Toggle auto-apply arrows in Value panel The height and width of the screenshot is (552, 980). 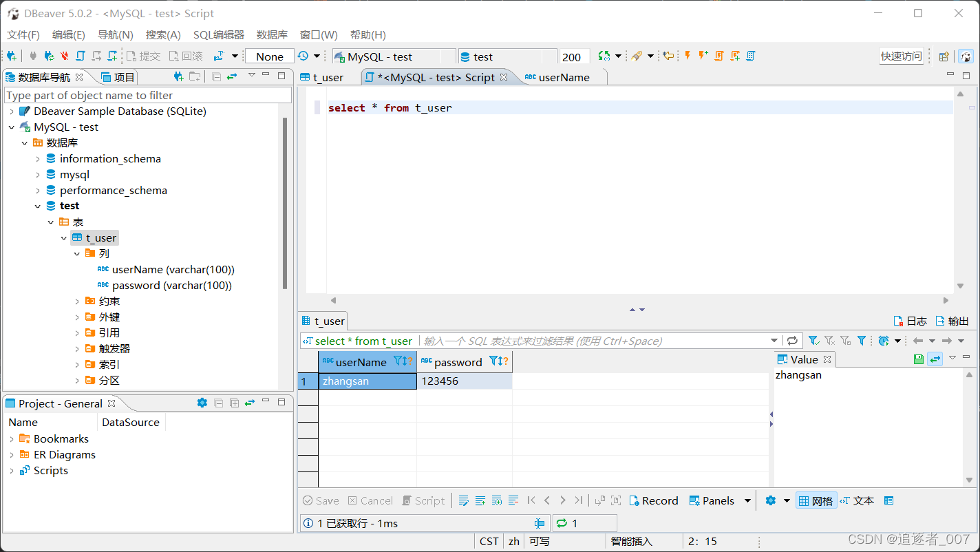935,359
